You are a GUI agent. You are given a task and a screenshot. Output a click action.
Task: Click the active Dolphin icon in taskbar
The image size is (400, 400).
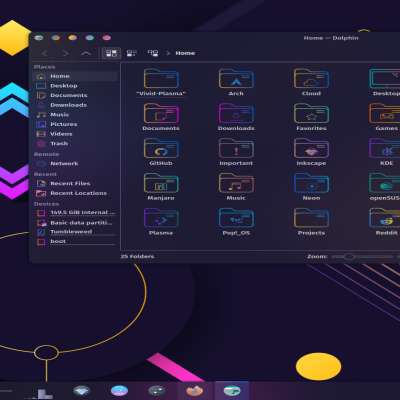coord(232,390)
